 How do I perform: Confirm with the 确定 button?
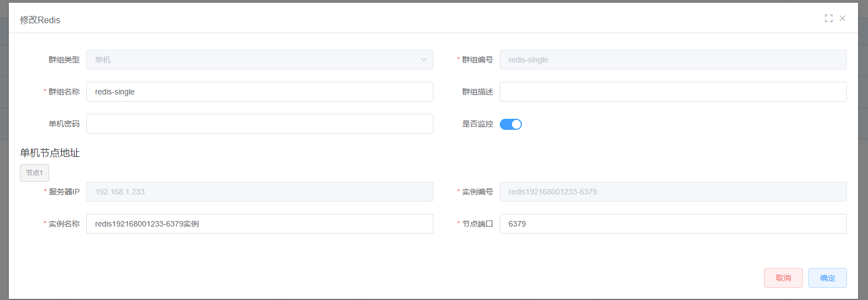coord(827,278)
